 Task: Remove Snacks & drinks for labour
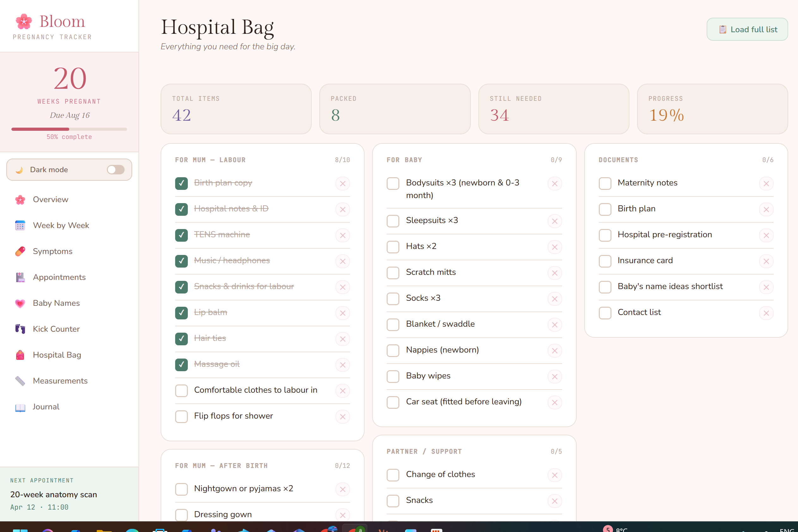pyautogui.click(x=343, y=287)
